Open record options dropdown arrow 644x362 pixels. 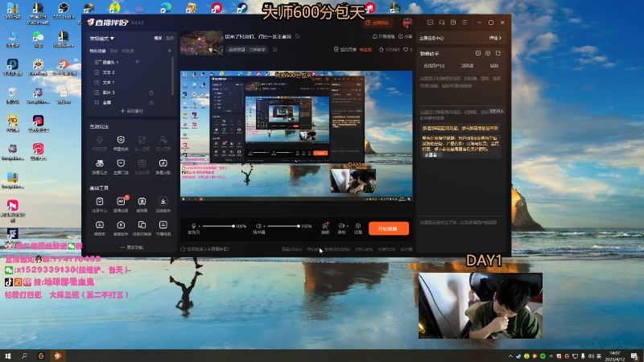point(348,226)
